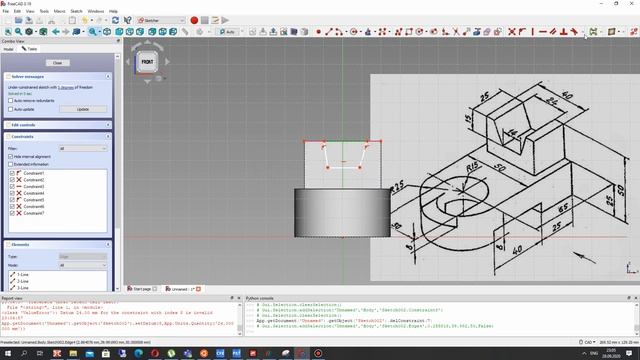Open the constraints Filter dropdown
Screen dimensions: 640x360
[x=83, y=149]
